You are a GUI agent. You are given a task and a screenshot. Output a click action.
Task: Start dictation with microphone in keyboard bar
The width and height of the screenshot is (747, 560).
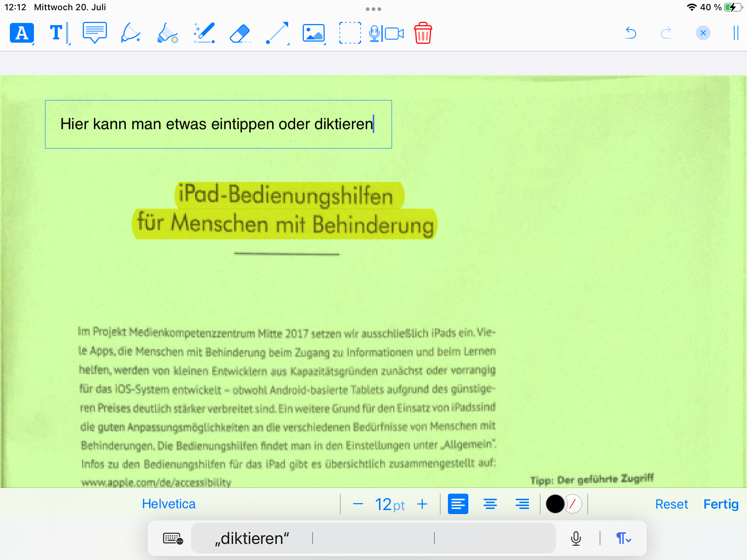click(576, 538)
